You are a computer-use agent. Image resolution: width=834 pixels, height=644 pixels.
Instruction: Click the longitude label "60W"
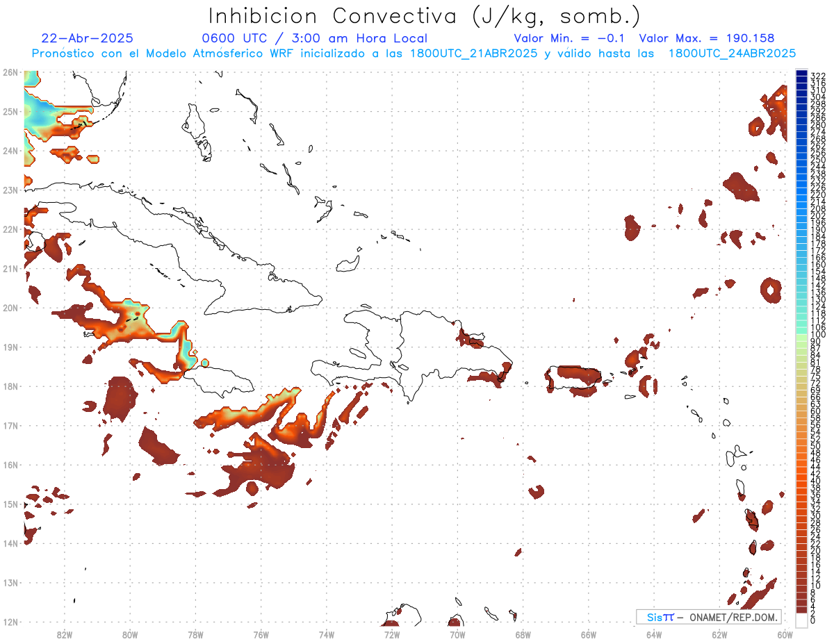click(785, 634)
